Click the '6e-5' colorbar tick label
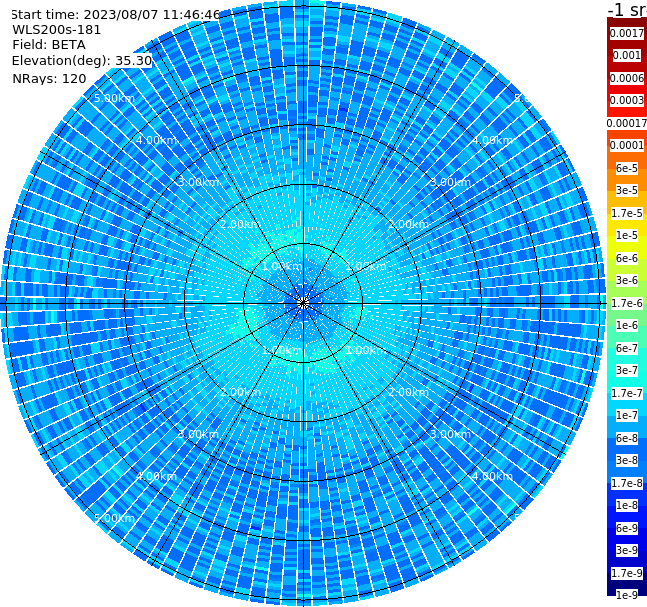The width and height of the screenshot is (647, 607). [627, 168]
